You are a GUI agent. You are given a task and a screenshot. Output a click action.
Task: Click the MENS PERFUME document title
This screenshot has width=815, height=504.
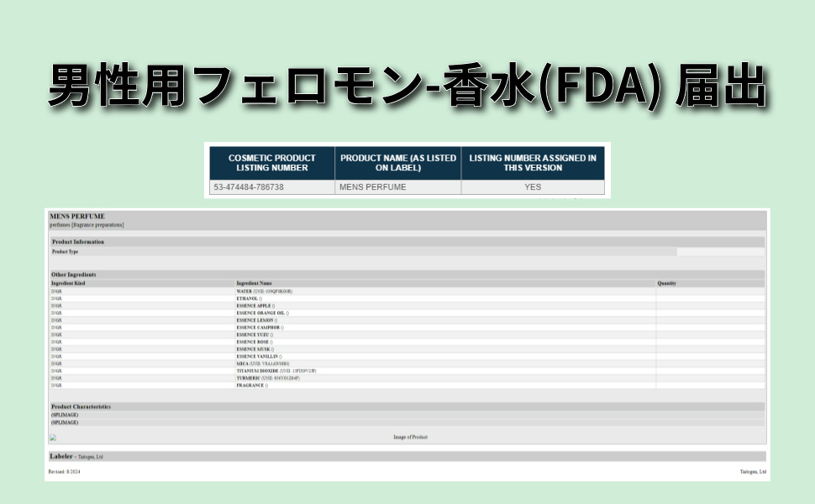click(77, 217)
